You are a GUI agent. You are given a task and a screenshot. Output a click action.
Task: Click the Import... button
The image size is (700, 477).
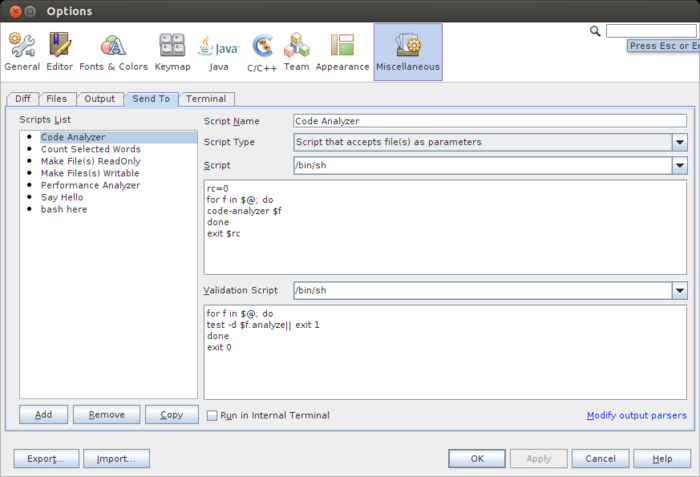tap(116, 459)
